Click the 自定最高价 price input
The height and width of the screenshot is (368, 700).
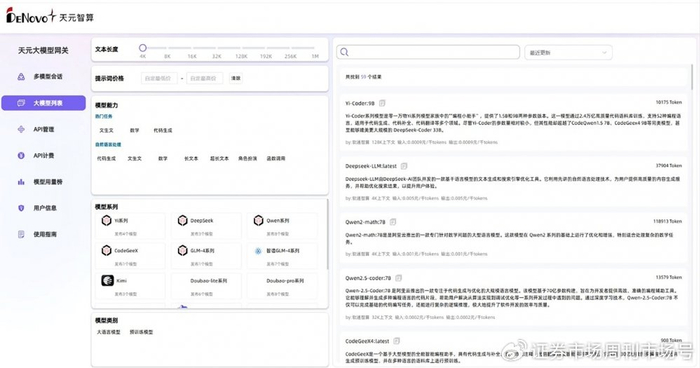pyautogui.click(x=204, y=78)
